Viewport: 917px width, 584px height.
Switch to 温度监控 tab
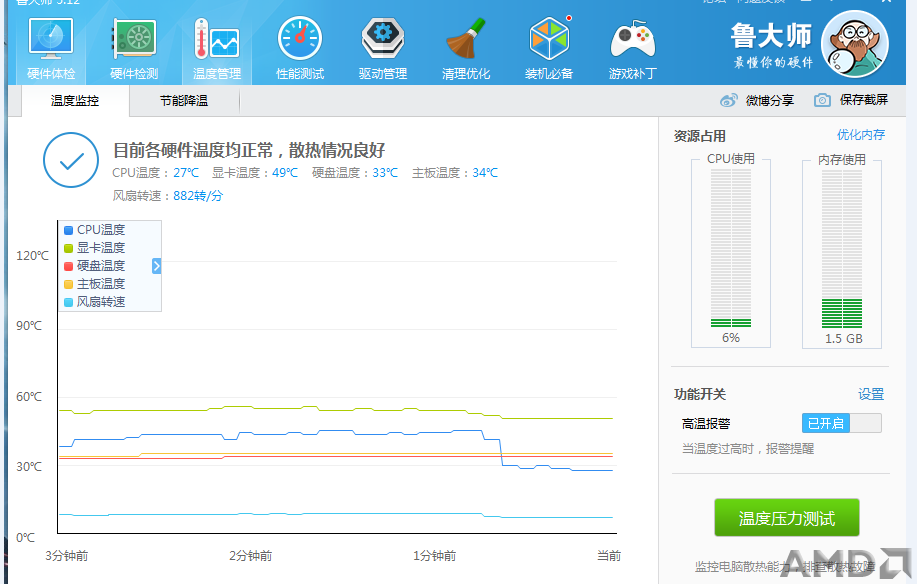pos(75,101)
